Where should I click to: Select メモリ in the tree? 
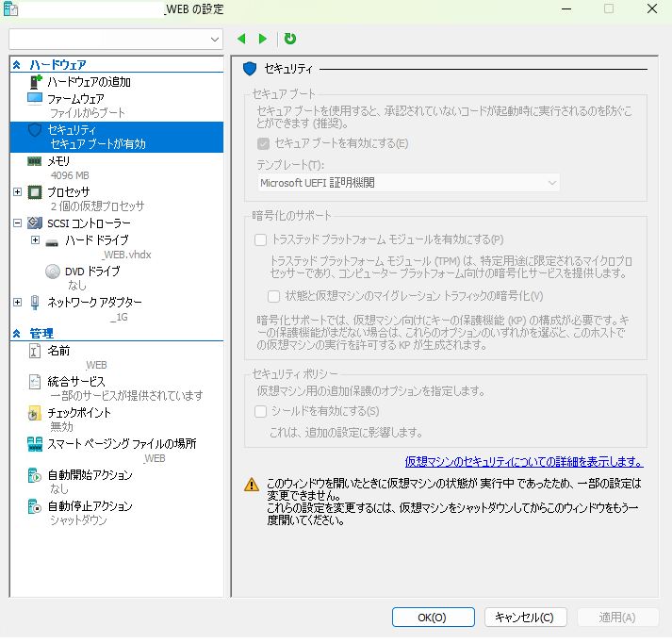(58, 161)
